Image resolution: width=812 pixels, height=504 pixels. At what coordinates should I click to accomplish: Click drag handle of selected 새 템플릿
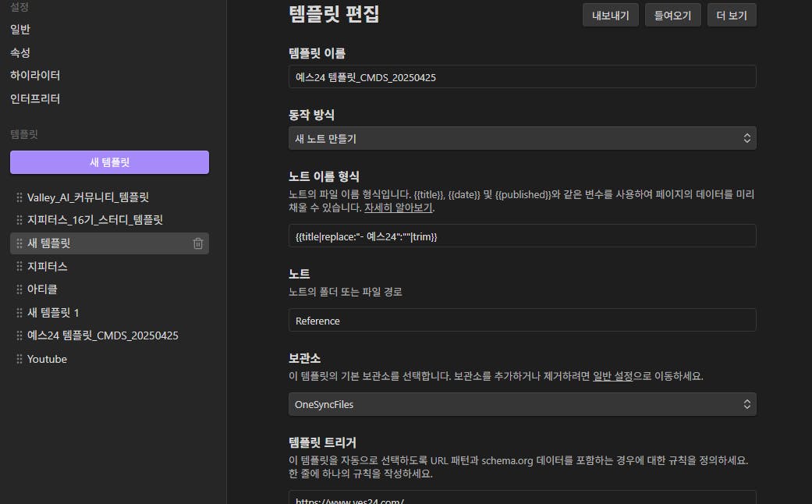click(20, 243)
